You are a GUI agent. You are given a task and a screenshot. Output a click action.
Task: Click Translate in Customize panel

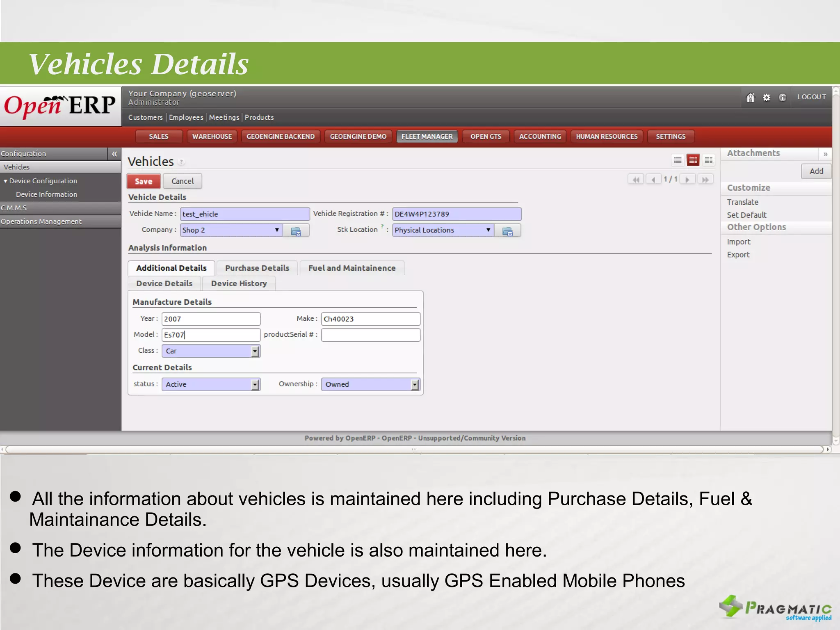pyautogui.click(x=742, y=202)
